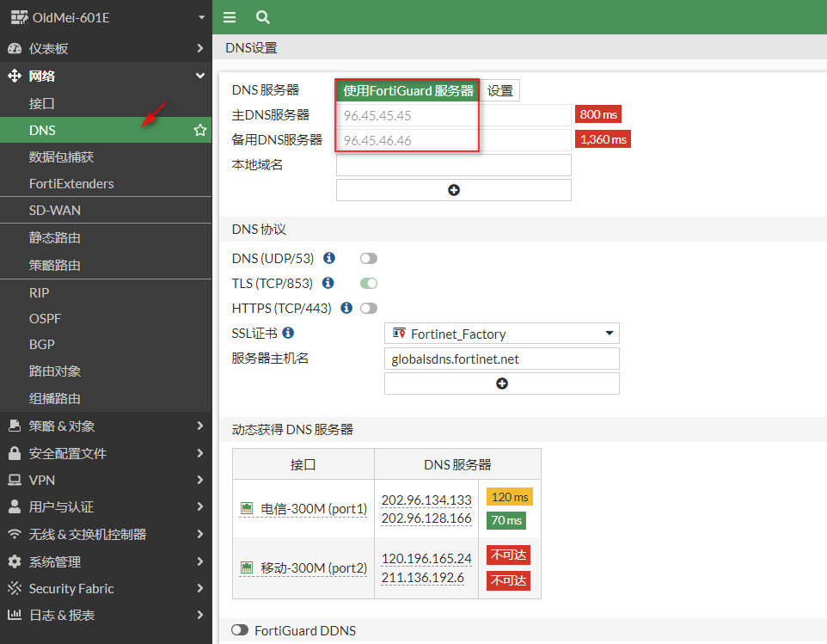The height and width of the screenshot is (644, 827).
Task: Favorite the DNS page with the star
Action: (x=200, y=130)
